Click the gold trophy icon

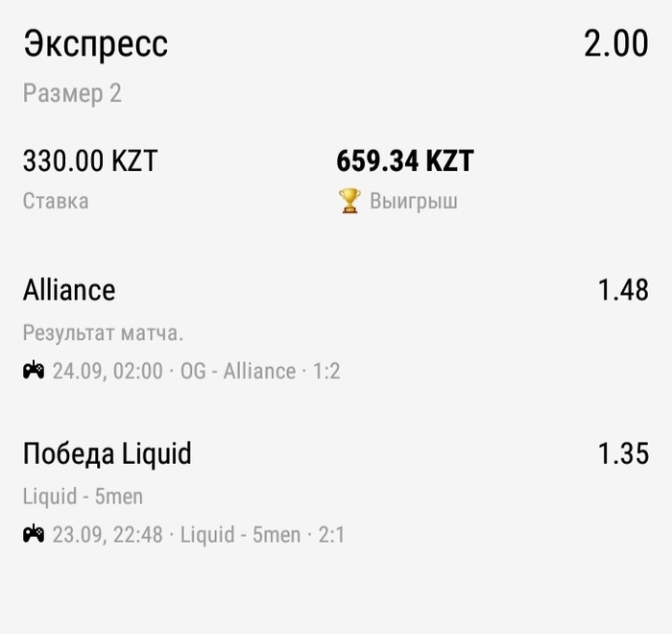[x=349, y=201]
